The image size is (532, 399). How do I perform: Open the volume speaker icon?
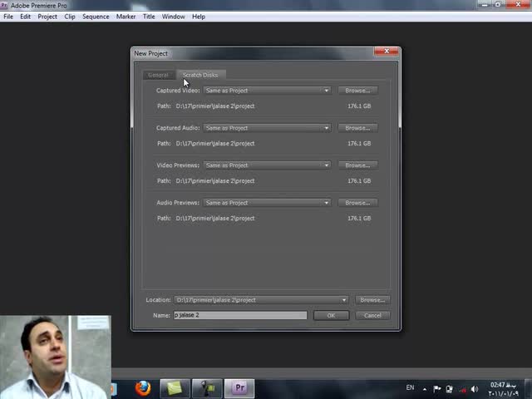475,389
